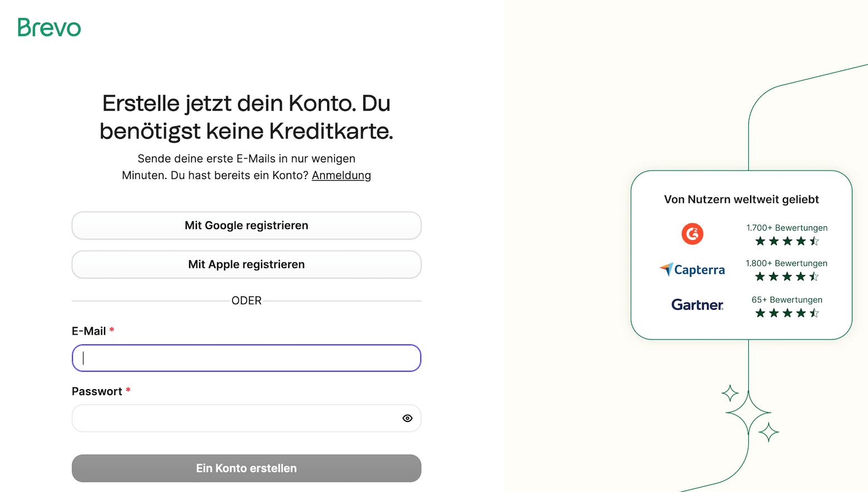Viewport: 868px width, 492px height.
Task: Open the Anmeldung login link
Action: pyautogui.click(x=341, y=175)
